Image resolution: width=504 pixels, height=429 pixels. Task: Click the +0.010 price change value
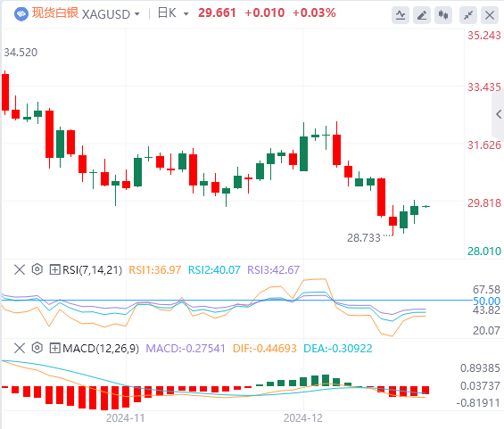coord(265,13)
